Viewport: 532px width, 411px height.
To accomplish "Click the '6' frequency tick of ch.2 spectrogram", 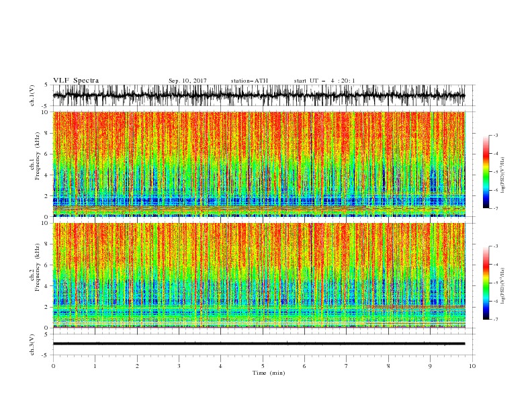I will coord(46,265).
